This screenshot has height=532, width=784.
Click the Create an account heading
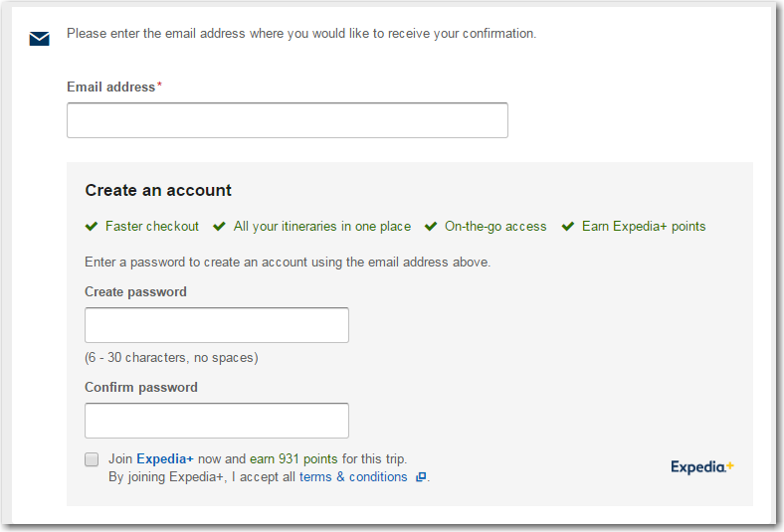tap(158, 190)
